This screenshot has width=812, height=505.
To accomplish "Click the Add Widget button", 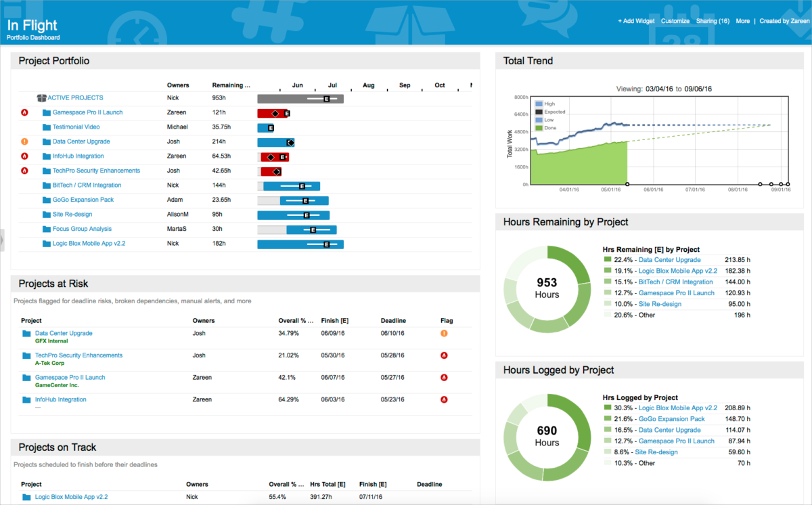I will 635,21.
